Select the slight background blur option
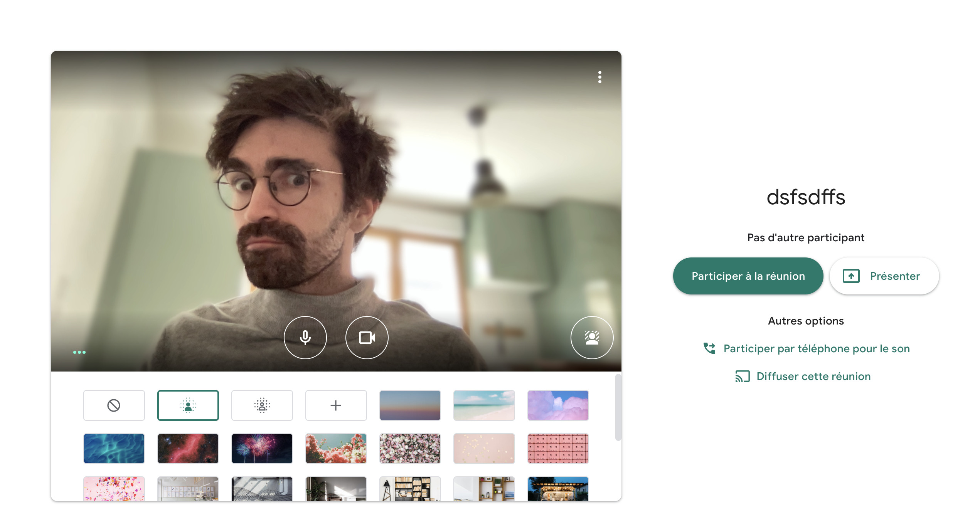980x528 pixels. point(188,405)
